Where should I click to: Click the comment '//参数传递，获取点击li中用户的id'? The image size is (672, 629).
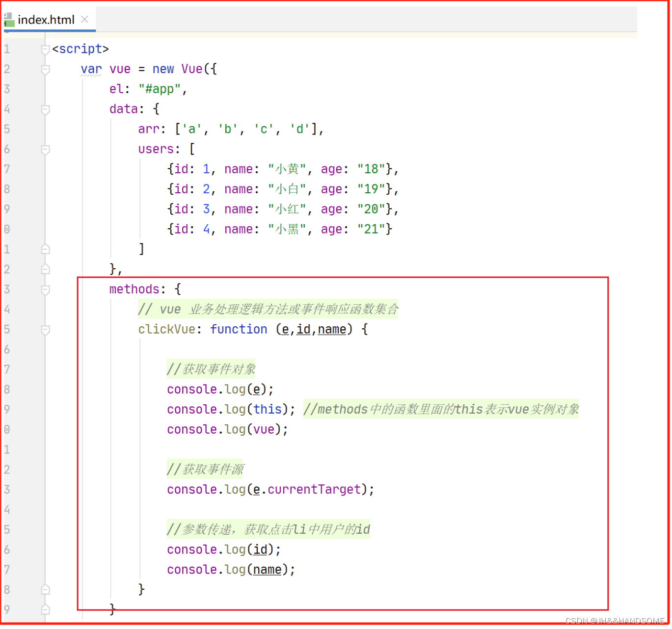[269, 530]
